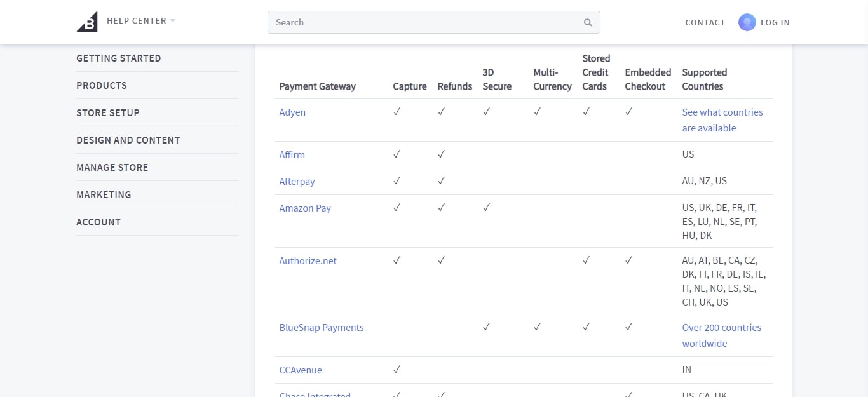
Task: Click BlueSnap's 3D Secure checkmark
Action: (x=486, y=327)
